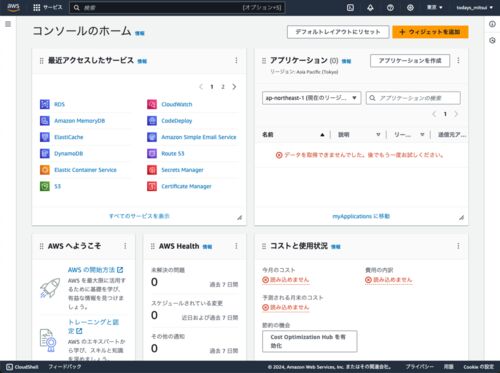Open the myApplications link

tap(361, 216)
